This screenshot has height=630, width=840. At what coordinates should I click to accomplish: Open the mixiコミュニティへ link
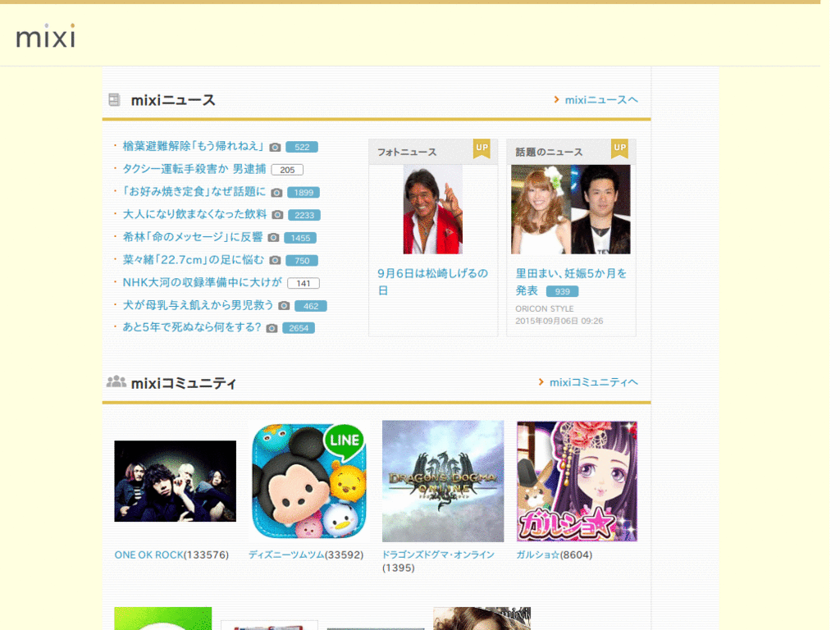pyautogui.click(x=594, y=382)
